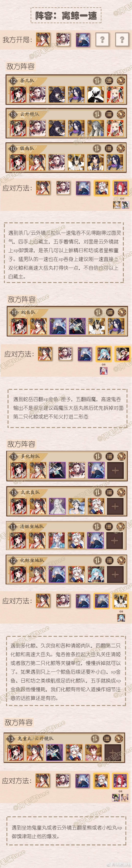Select the last question mark slot in 我方开局
132x868 pixels.
[x=122, y=39]
